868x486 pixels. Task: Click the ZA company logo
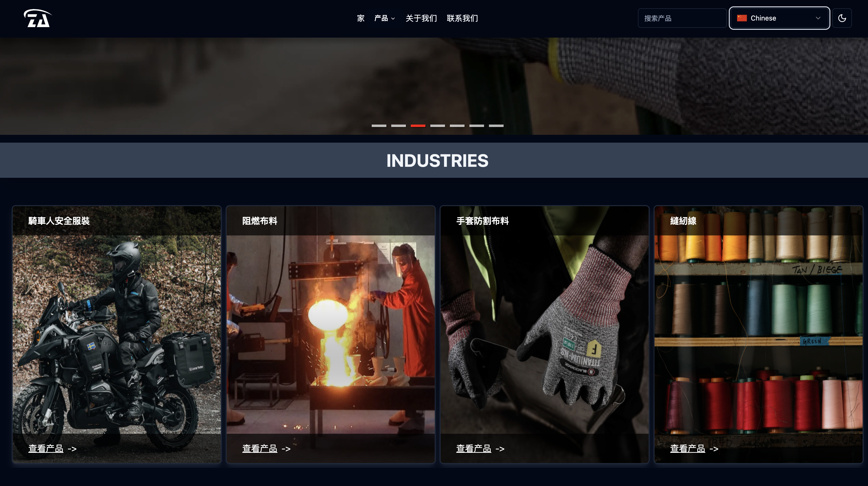coord(37,18)
